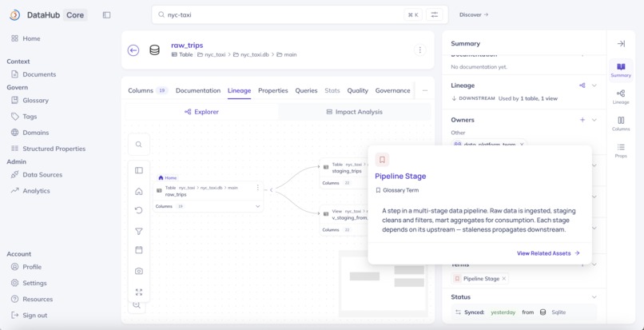Expand raw_trips node columns chevron
The image size is (644, 330).
pyautogui.click(x=257, y=206)
